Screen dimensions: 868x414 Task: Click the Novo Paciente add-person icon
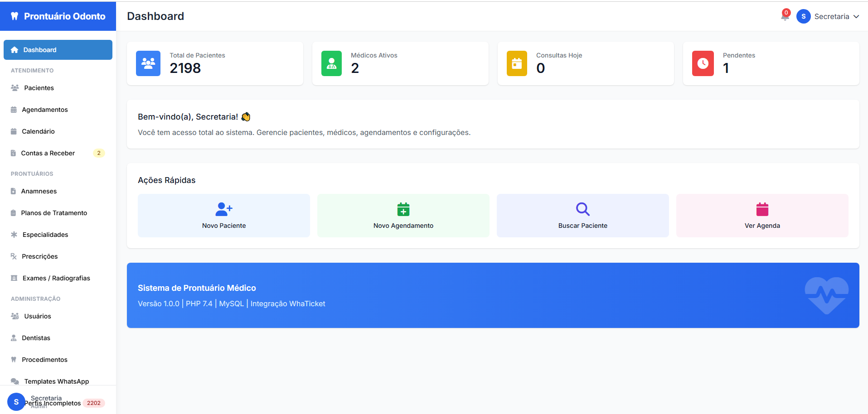tap(223, 209)
